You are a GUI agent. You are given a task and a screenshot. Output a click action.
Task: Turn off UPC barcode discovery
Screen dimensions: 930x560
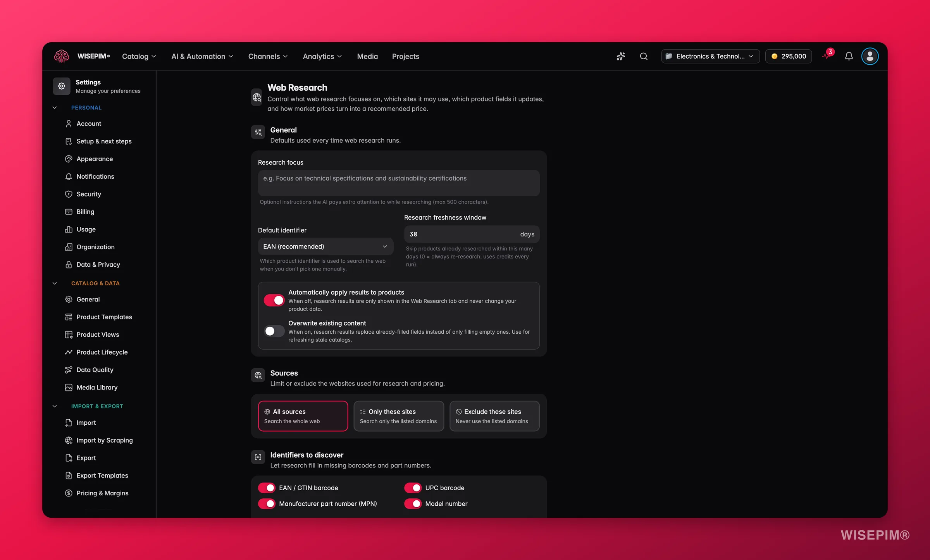point(413,488)
